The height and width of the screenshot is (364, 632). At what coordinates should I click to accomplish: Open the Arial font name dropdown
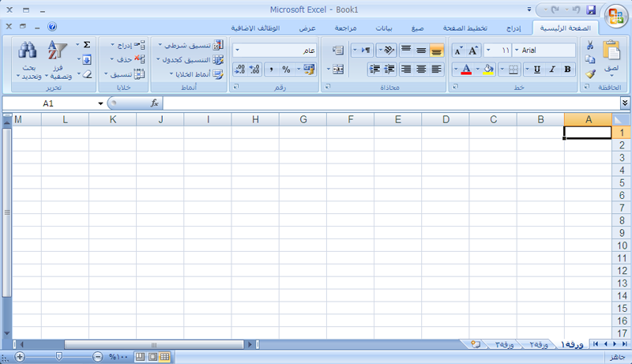click(x=517, y=51)
